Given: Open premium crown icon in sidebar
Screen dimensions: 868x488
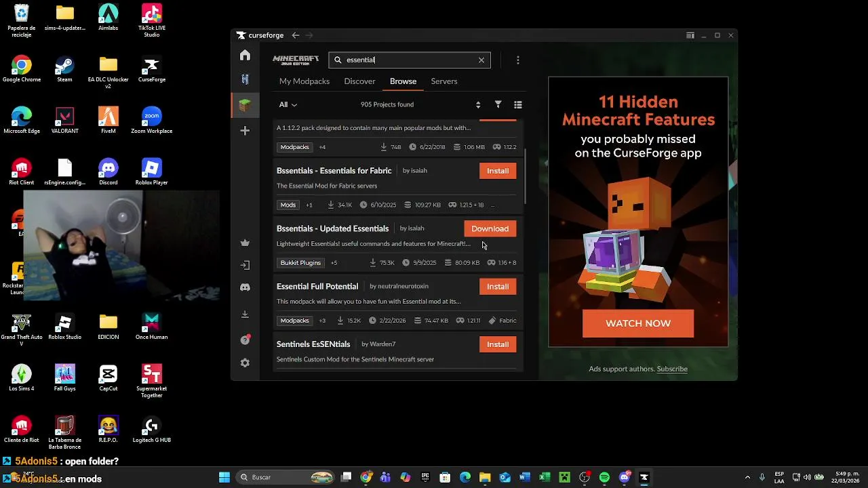Looking at the screenshot, I should (x=245, y=243).
